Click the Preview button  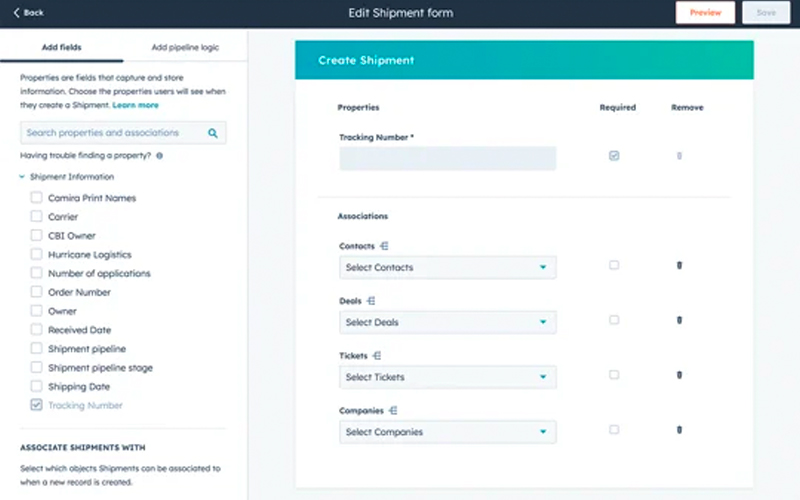click(x=705, y=13)
